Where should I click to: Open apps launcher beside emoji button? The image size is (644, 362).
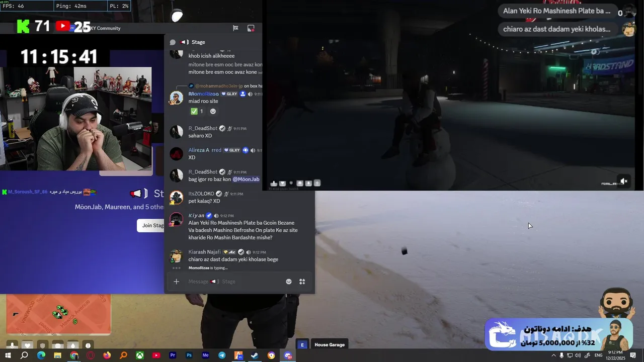click(x=302, y=282)
